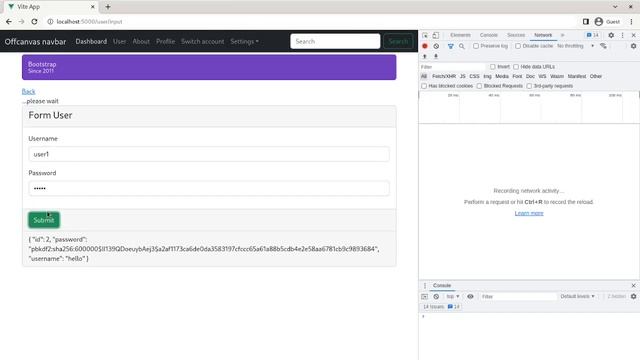Open the DevTools customize three-dot menu
This screenshot has width=640, height=360.
(x=622, y=35)
